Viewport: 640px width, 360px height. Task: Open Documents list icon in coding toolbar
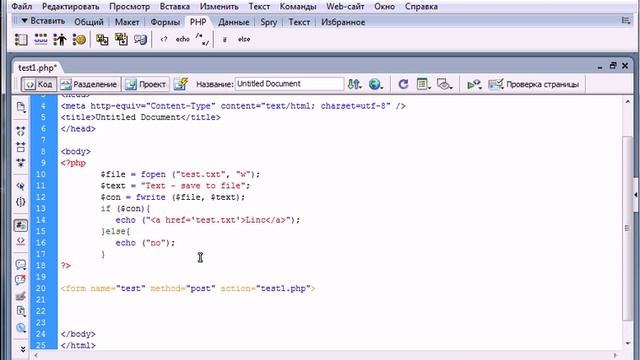tap(21, 107)
